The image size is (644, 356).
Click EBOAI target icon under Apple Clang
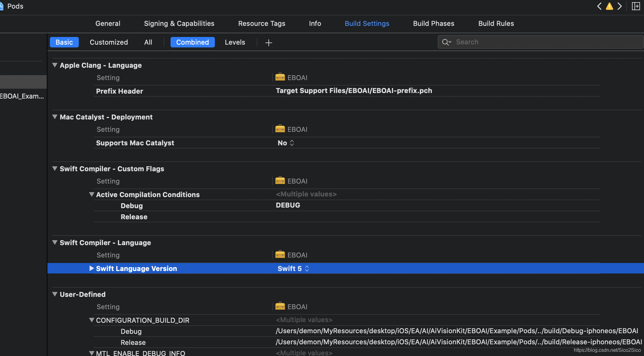pyautogui.click(x=280, y=77)
